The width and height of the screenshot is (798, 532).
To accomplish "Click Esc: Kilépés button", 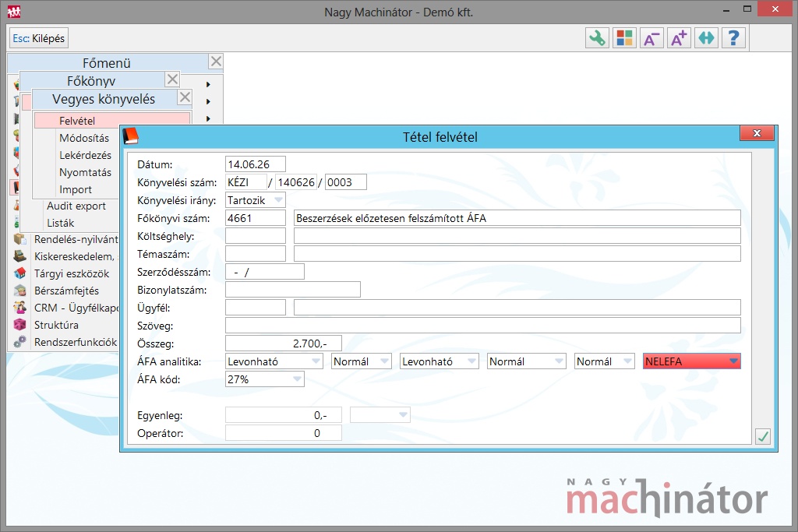I will [x=39, y=38].
